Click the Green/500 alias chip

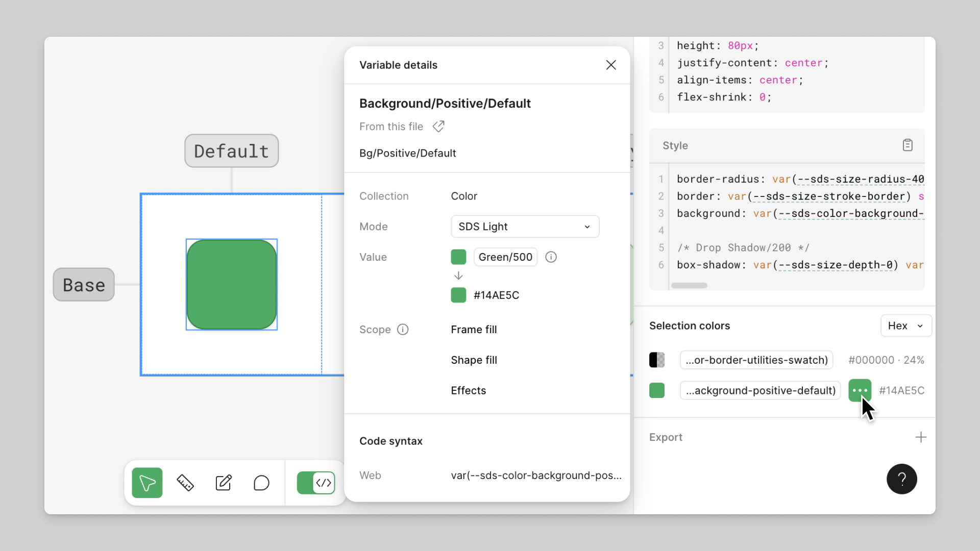click(505, 257)
